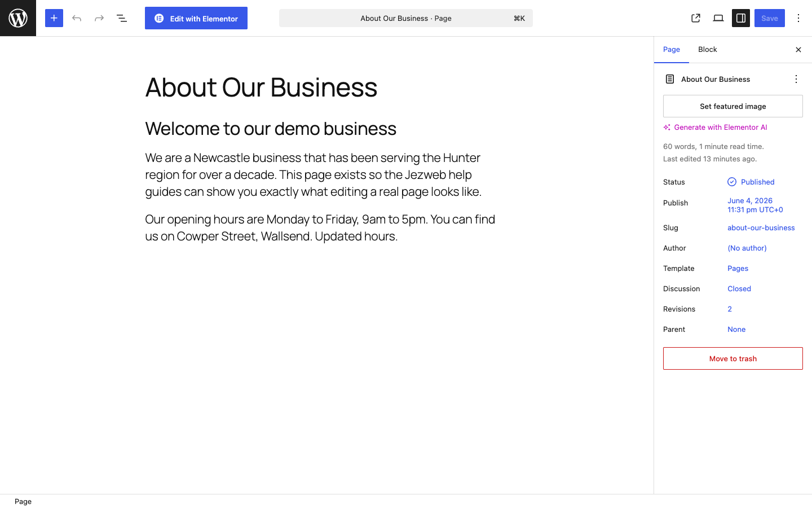The image size is (812, 508).
Task: Click the About Our Business page title
Action: point(261,87)
